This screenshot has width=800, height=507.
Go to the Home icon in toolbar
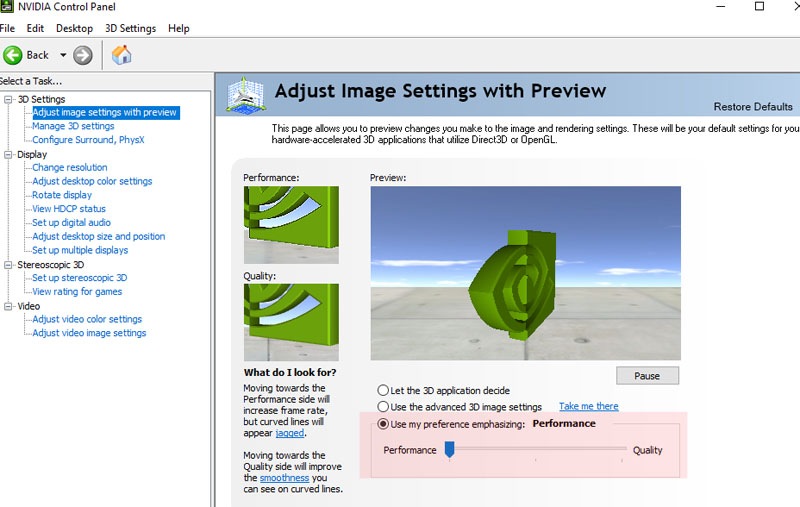(121, 55)
